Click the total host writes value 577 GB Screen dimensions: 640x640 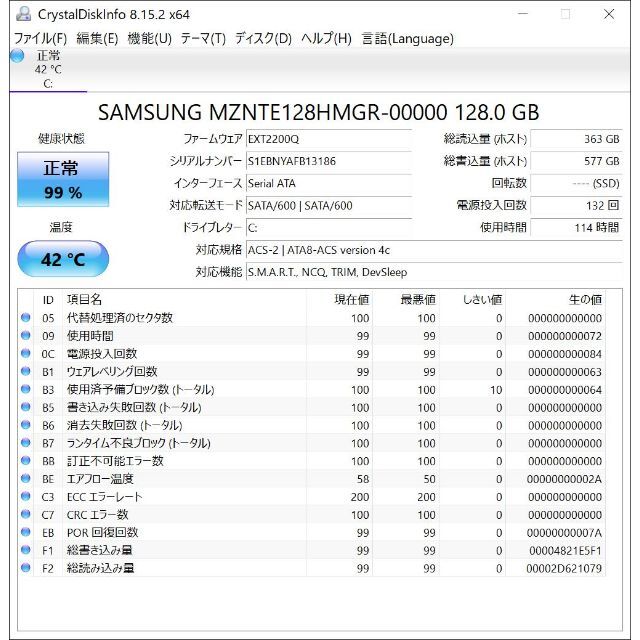(576, 161)
